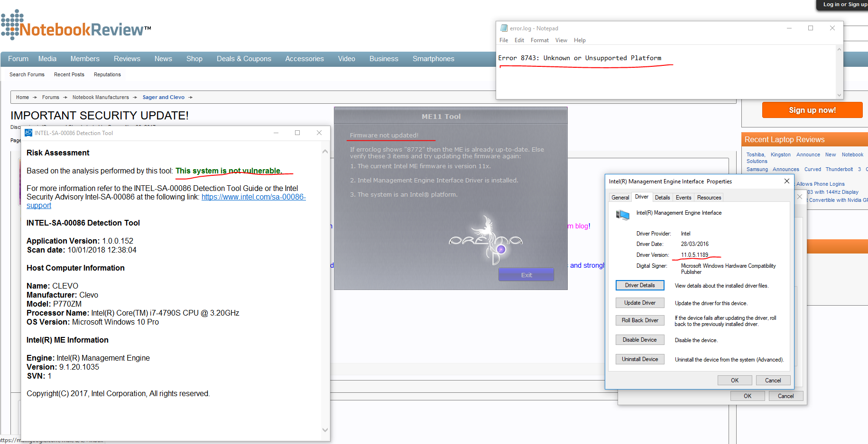Click the Log in or Sign up link
The height and width of the screenshot is (444, 868).
coord(845,4)
